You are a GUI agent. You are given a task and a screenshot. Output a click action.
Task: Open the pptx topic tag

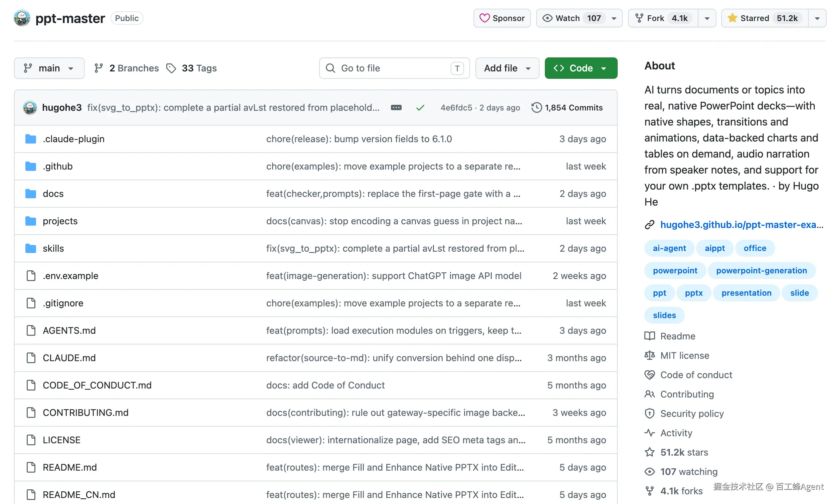tap(693, 293)
